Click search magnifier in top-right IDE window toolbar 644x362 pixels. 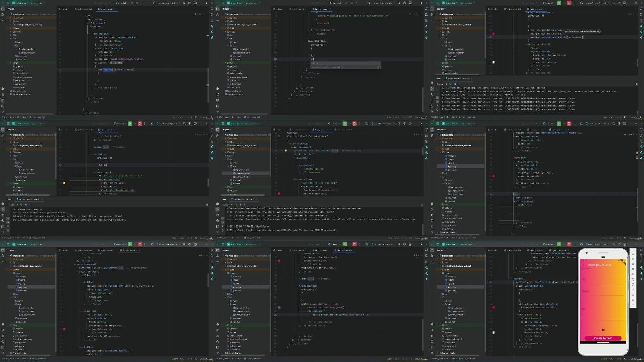pos(613,3)
